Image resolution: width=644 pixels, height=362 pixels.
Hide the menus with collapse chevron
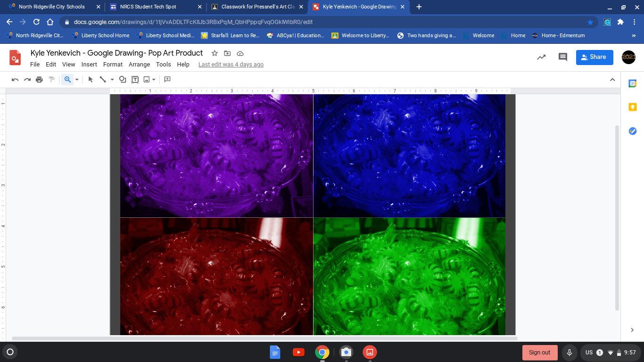(x=612, y=80)
